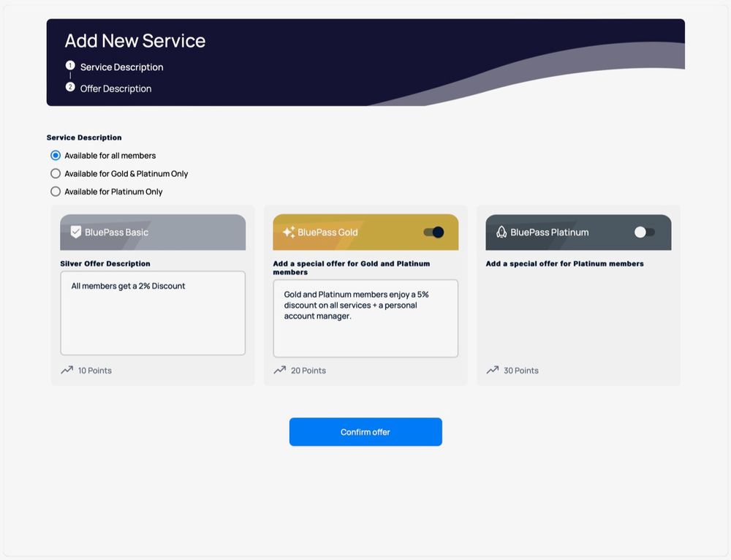
Task: Click the Gold and Platinum offer text box
Action: 365,318
